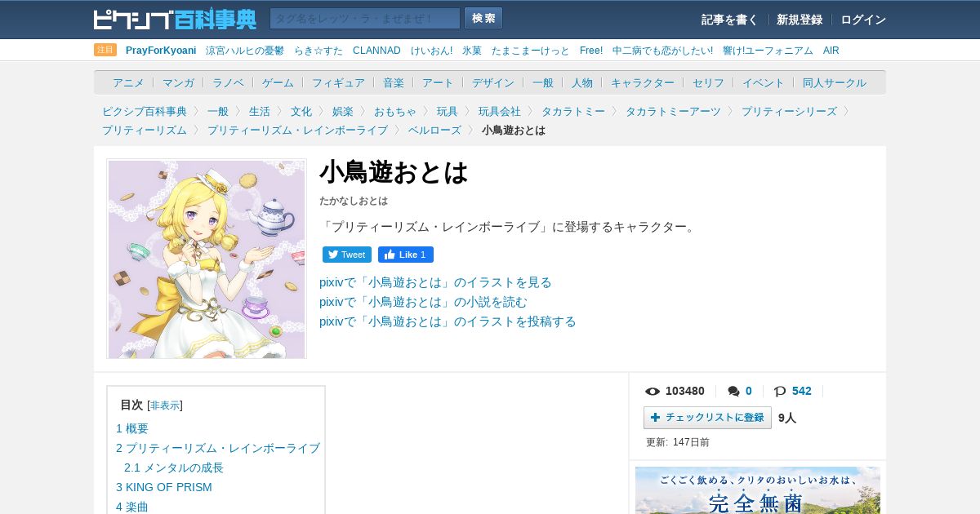The image size is (980, 514).
Task: Open the AIR trending tag
Action: [x=831, y=51]
